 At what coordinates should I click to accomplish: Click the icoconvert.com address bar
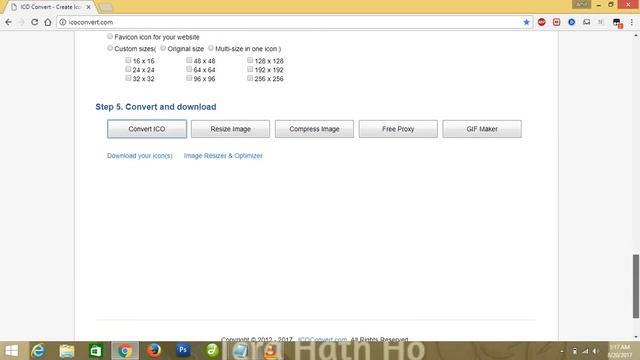point(294,22)
